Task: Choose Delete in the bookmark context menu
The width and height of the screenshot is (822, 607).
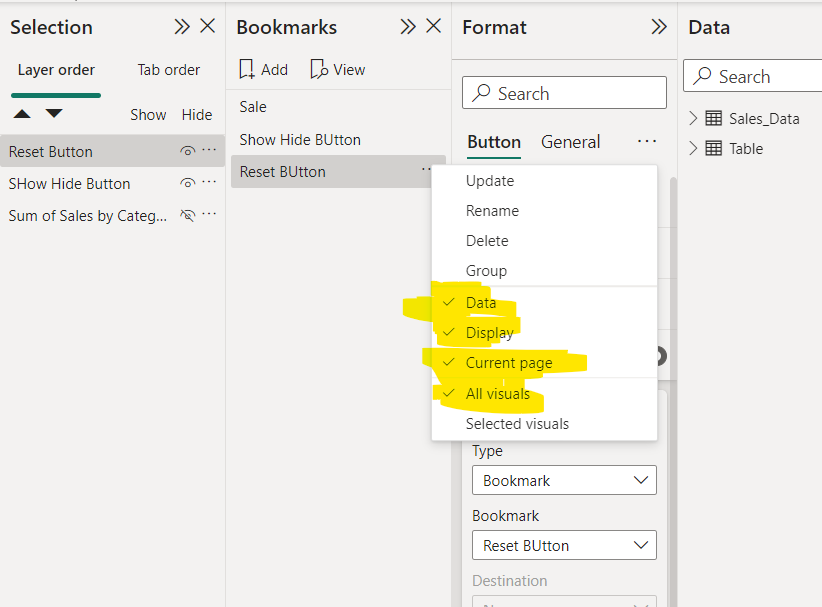Action: (x=544, y=241)
